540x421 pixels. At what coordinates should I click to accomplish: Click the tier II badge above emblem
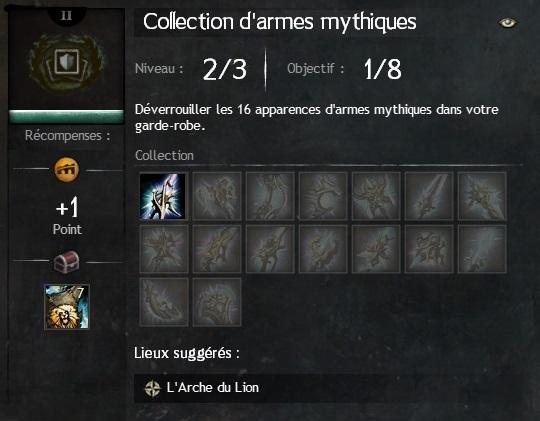coord(66,16)
